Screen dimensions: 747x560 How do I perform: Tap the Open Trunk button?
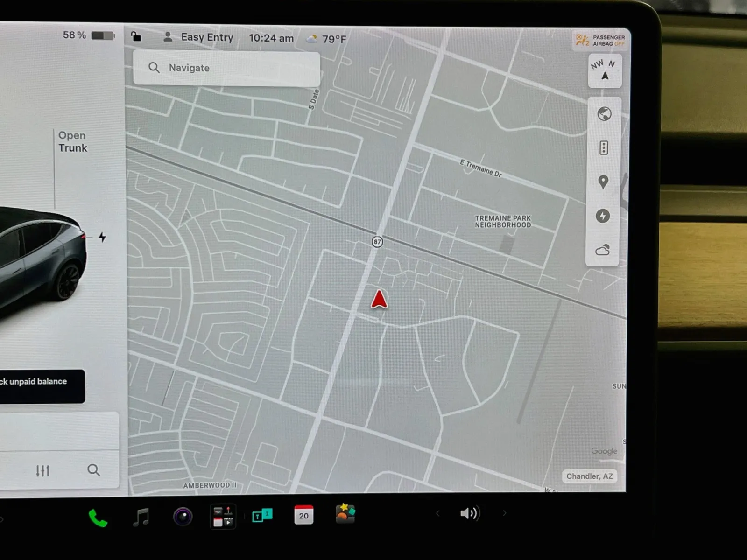point(72,141)
